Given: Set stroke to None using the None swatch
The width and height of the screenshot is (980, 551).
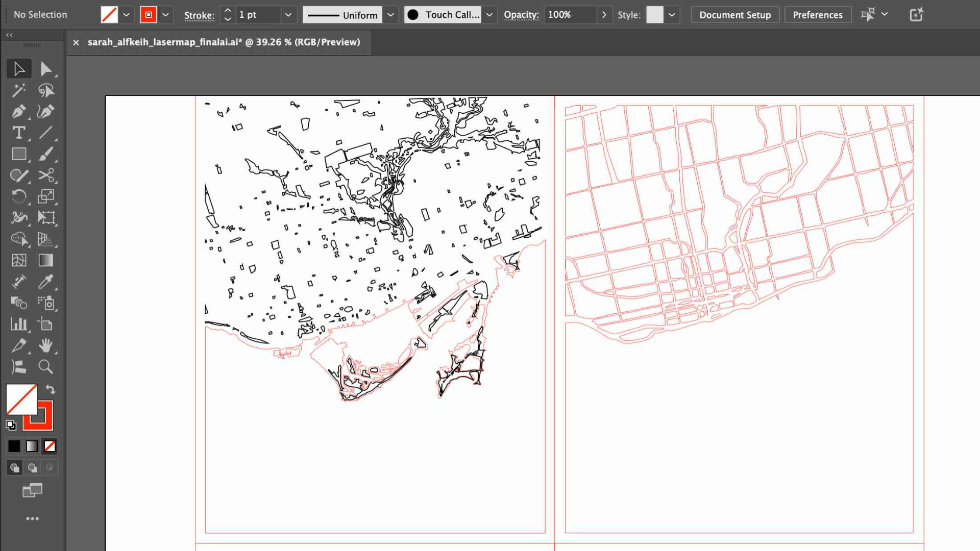Looking at the screenshot, I should pyautogui.click(x=50, y=446).
